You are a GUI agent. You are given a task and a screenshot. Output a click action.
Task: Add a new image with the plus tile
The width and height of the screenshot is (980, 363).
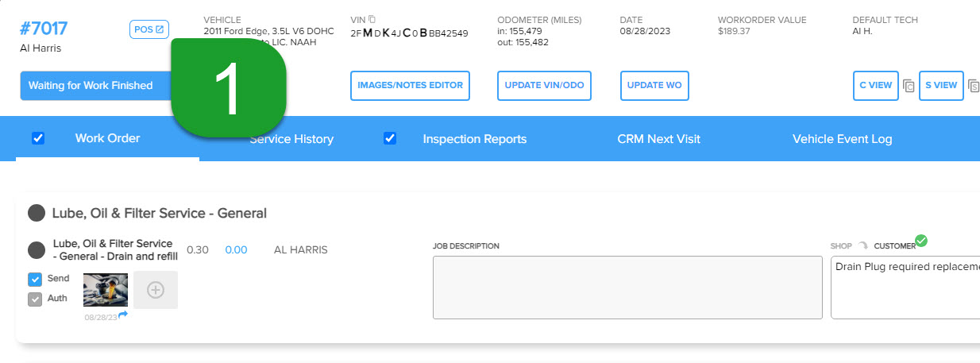156,290
